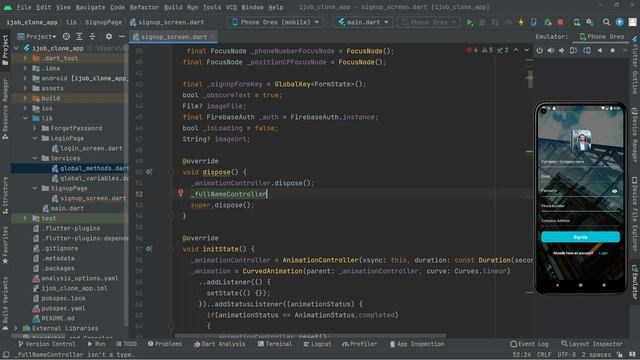Open the Dart Analysis tool window
The height and width of the screenshot is (360, 640).
(x=220, y=344)
